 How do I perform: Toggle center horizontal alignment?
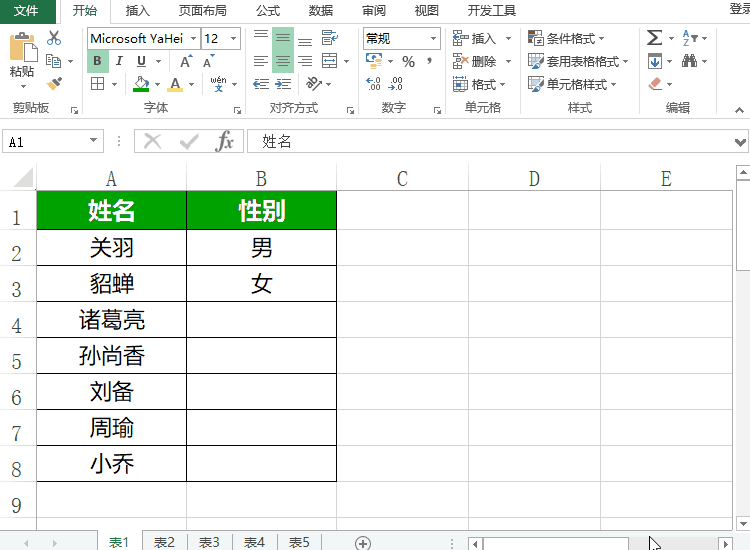point(283,61)
